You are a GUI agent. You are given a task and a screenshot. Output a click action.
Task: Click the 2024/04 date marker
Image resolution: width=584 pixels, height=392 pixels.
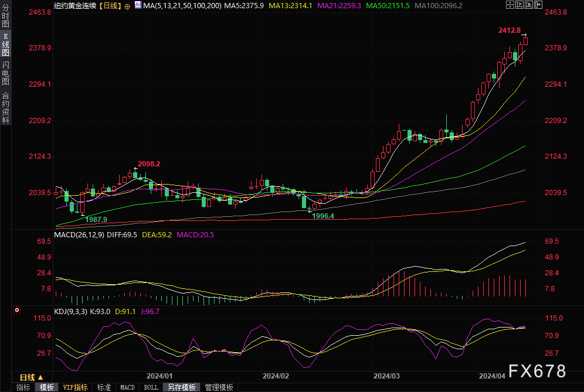[492, 376]
